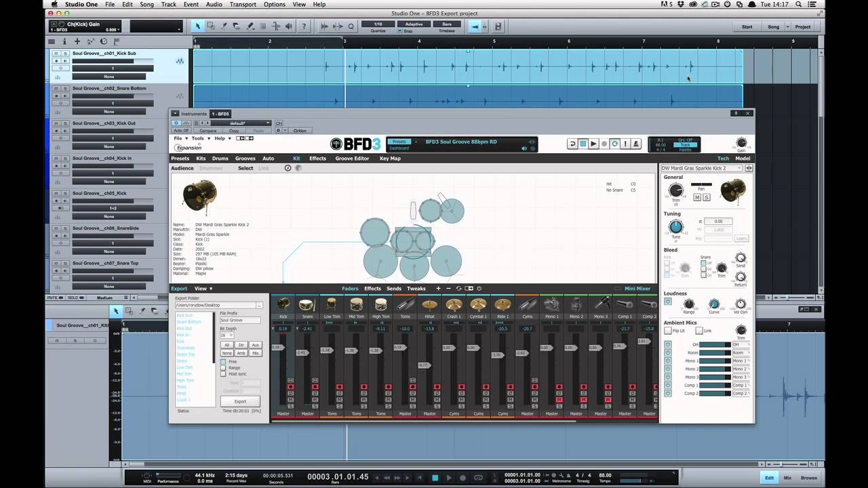Click the Amb export selection button
The height and width of the screenshot is (488, 868).
pos(241,353)
